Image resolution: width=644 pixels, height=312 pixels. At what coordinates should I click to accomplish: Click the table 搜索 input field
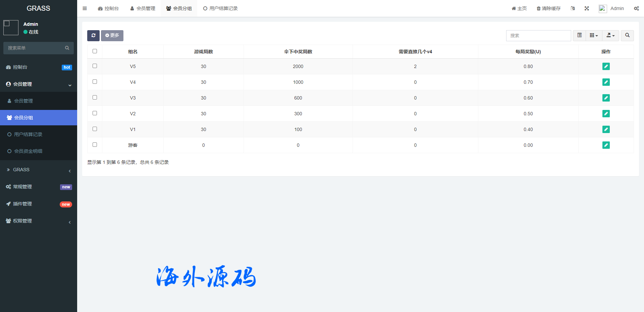click(538, 36)
